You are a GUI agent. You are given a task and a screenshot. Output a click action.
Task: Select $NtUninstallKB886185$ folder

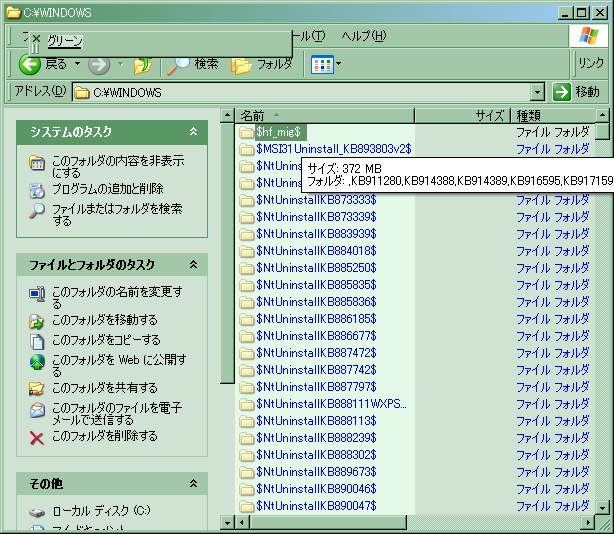(316, 319)
